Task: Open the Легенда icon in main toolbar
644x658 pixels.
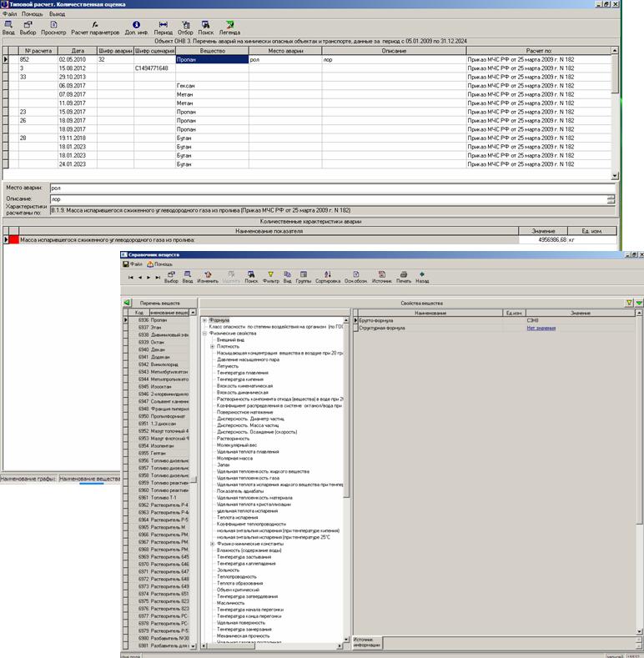Action: point(230,28)
